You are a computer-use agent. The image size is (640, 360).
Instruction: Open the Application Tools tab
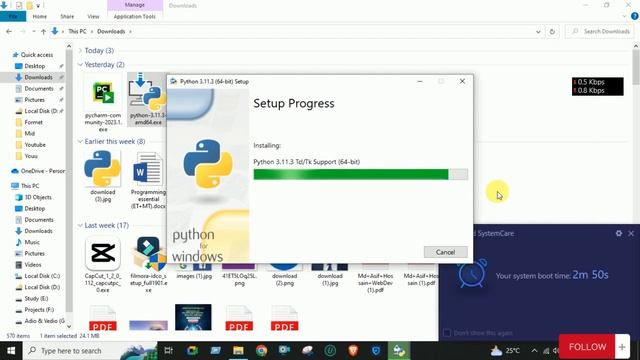tap(135, 16)
